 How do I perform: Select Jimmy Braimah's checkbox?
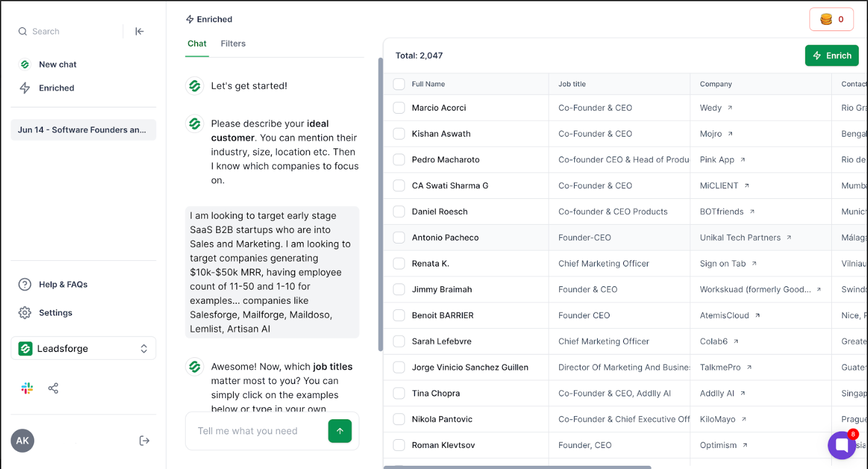(399, 289)
